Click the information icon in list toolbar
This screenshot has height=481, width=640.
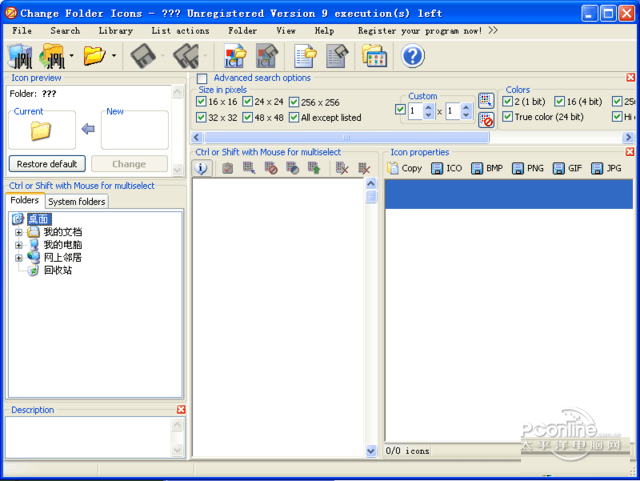pyautogui.click(x=201, y=169)
